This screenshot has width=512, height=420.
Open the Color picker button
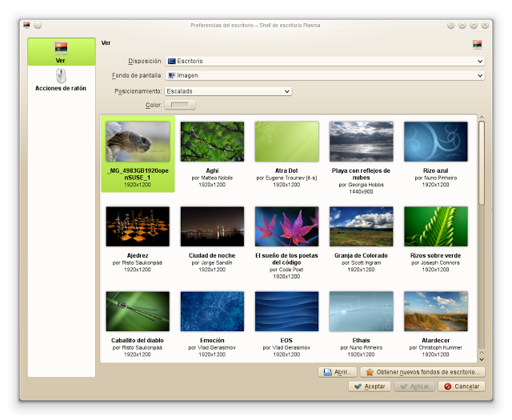(179, 105)
